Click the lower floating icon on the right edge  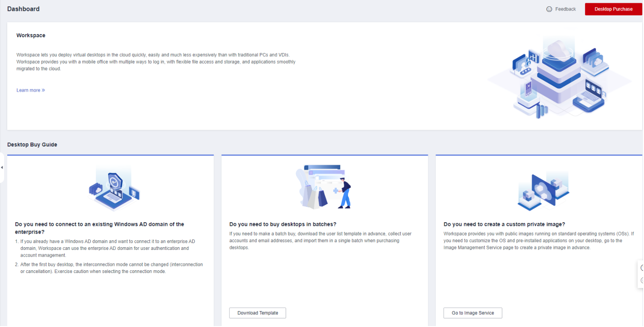(x=641, y=280)
